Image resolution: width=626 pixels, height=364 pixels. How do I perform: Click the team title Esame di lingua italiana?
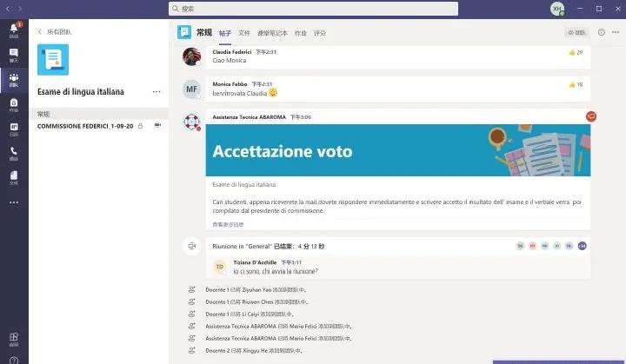[x=81, y=92]
